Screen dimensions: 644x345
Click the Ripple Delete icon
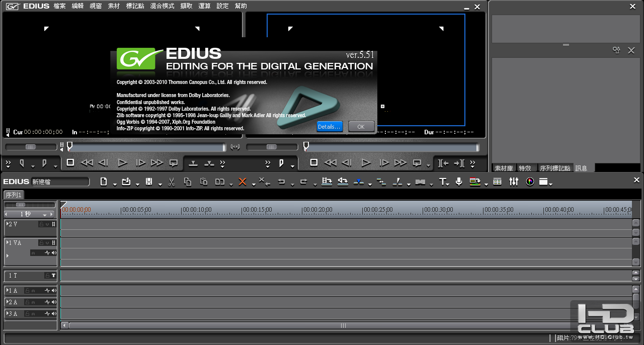click(x=264, y=182)
